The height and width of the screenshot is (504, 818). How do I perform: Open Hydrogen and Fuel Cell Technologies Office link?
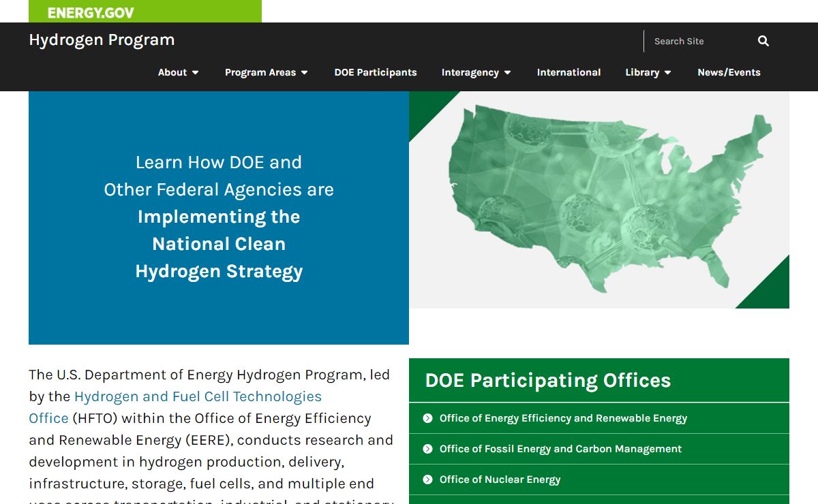pyautogui.click(x=198, y=396)
